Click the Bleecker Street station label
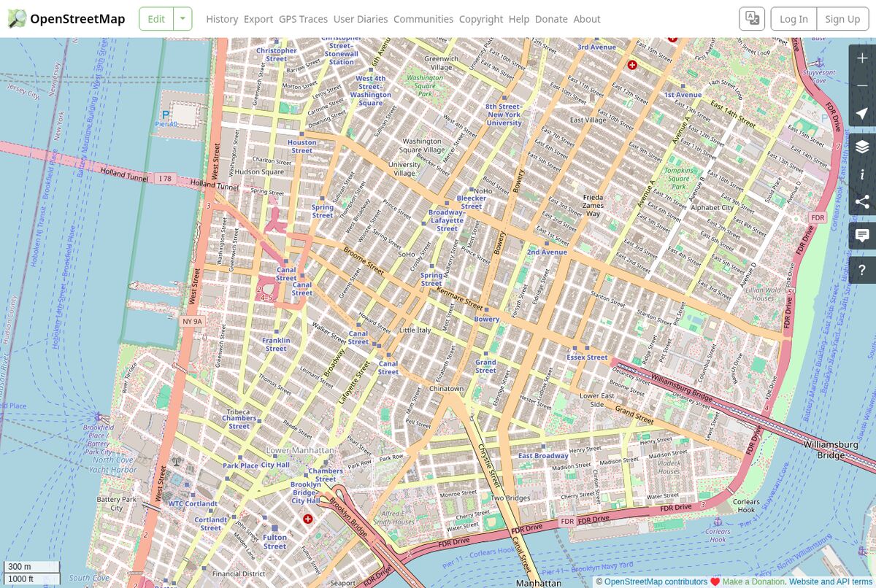876x588 pixels. tap(471, 202)
